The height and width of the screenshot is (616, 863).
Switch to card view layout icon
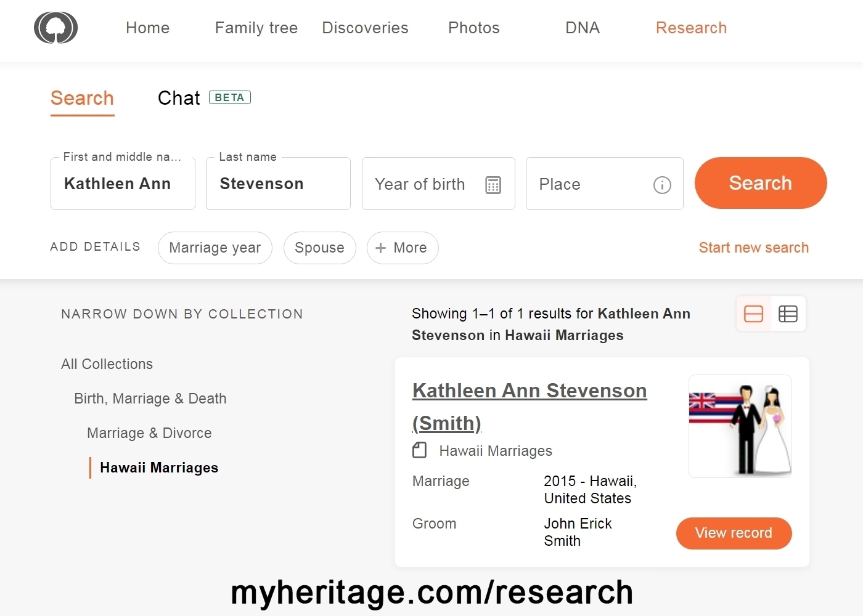753,314
